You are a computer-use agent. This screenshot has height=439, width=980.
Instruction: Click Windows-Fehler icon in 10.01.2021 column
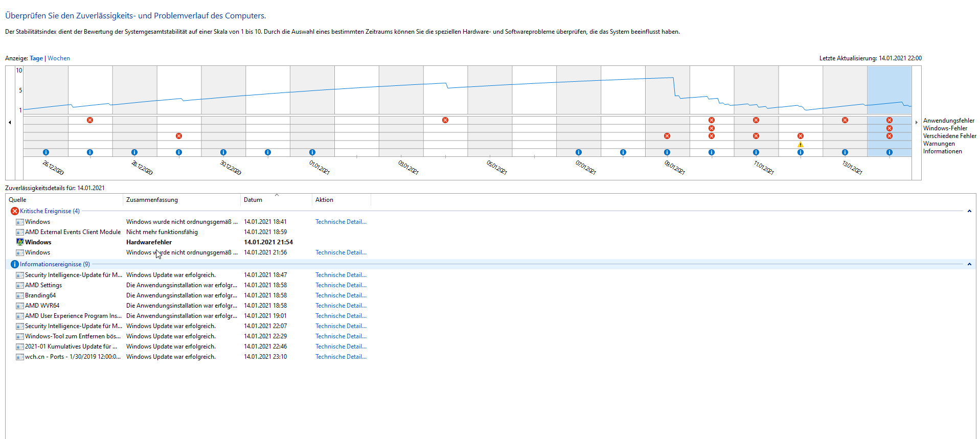click(x=712, y=128)
